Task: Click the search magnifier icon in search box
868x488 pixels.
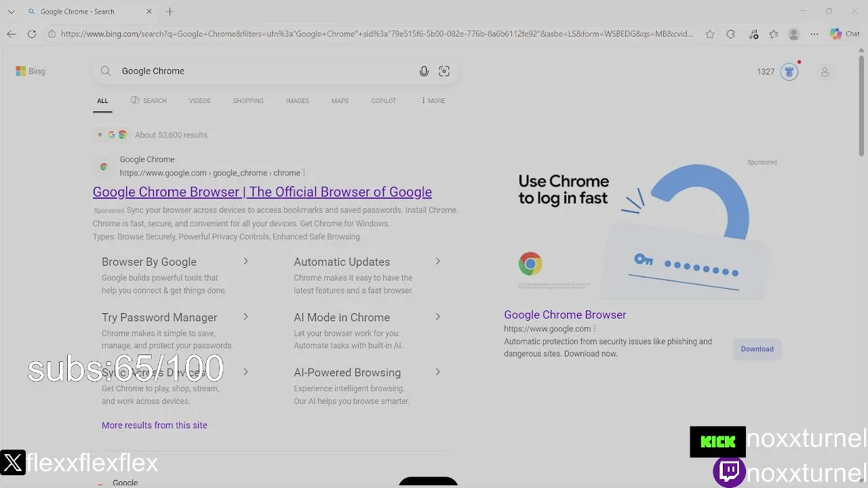Action: pyautogui.click(x=106, y=71)
